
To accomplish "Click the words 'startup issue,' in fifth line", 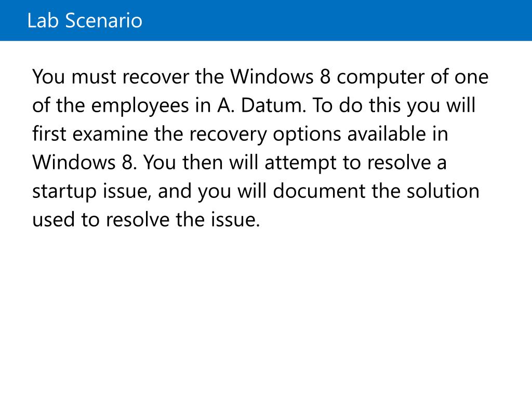I will point(91,192).
